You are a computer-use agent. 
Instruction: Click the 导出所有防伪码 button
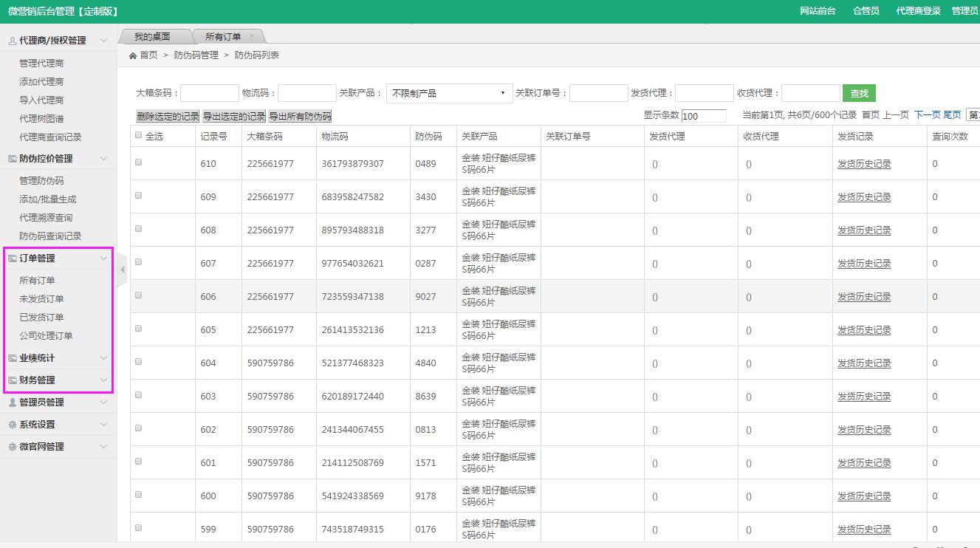(x=300, y=117)
